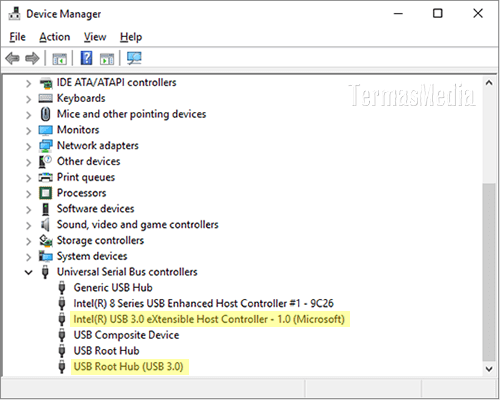The image size is (500, 400).
Task: Expand the System devices node
Action: 29,257
